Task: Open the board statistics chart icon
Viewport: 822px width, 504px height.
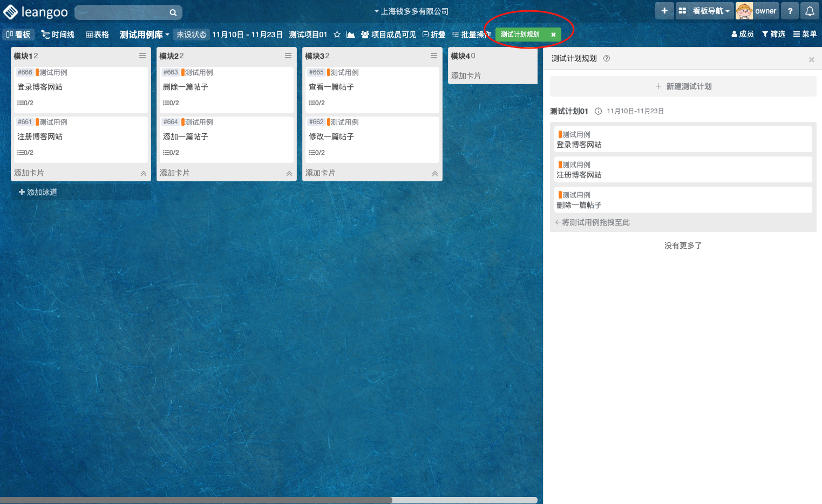Action: pyautogui.click(x=351, y=35)
